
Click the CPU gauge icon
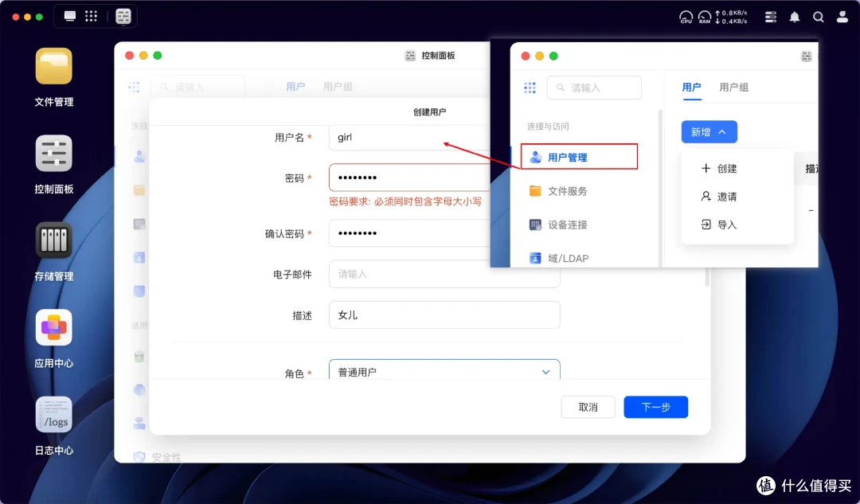(686, 17)
